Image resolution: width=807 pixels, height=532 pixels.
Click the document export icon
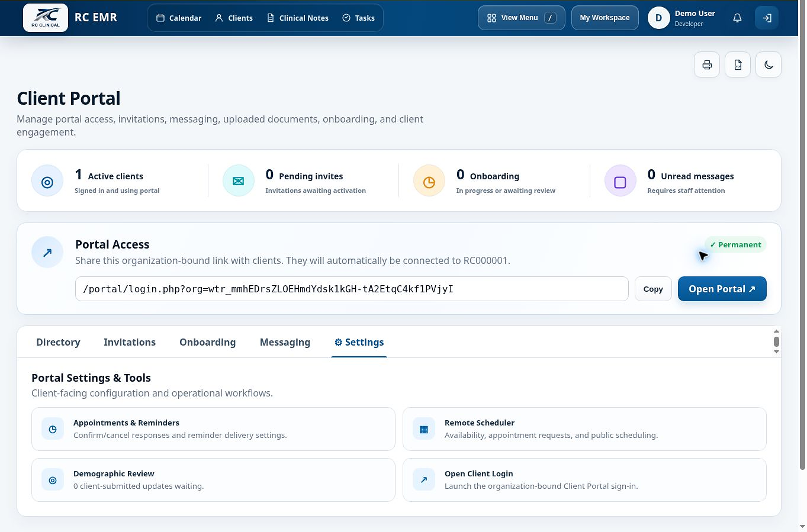[738, 65]
